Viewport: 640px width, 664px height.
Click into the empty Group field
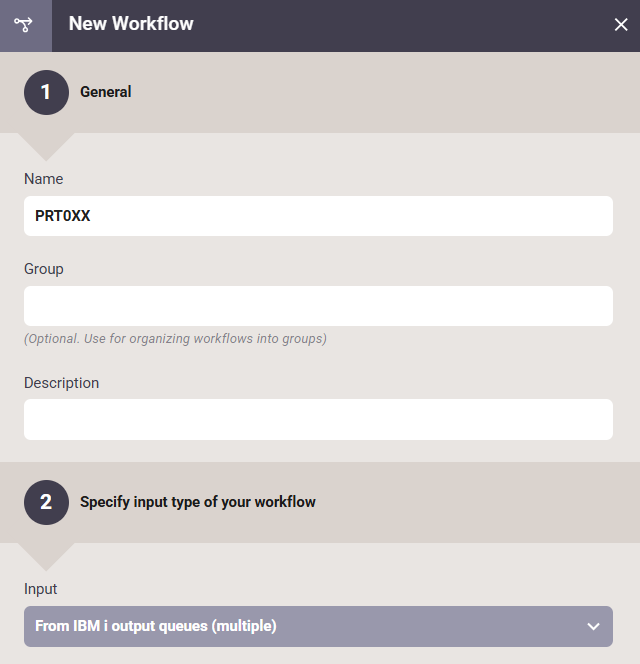[x=318, y=306]
